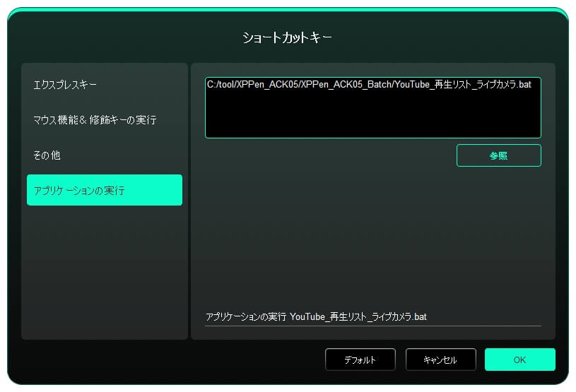The height and width of the screenshot is (392, 576).
Task: Click the アプリケーションの実行 YouTube_再生リスト name field
Action: pos(373,316)
